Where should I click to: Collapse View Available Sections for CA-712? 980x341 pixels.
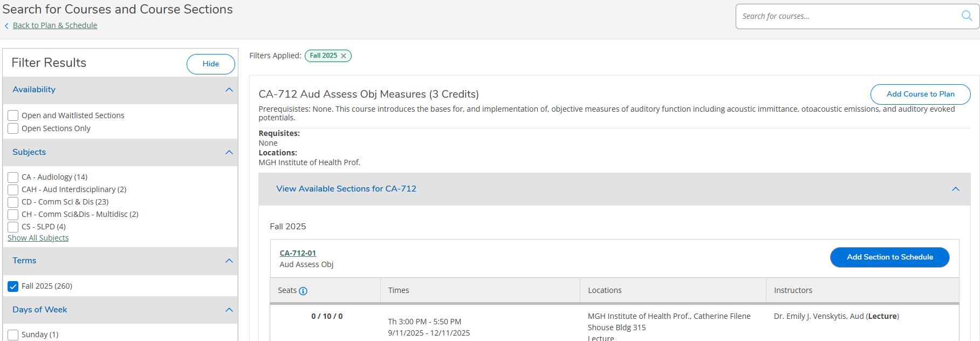tap(955, 189)
